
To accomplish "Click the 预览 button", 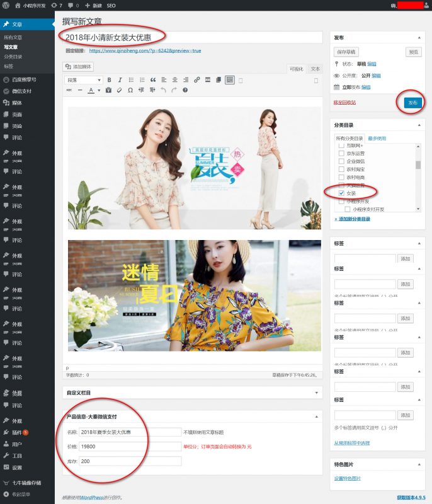I will (414, 52).
